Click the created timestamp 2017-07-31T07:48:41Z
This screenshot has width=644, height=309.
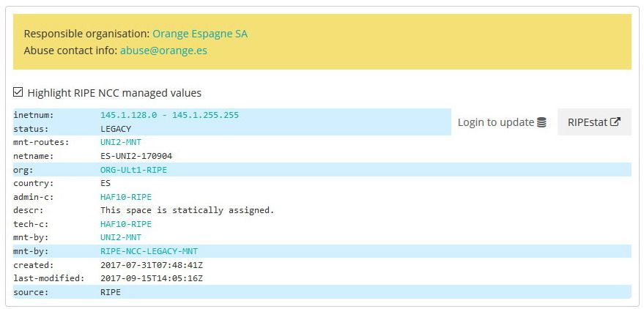click(151, 264)
